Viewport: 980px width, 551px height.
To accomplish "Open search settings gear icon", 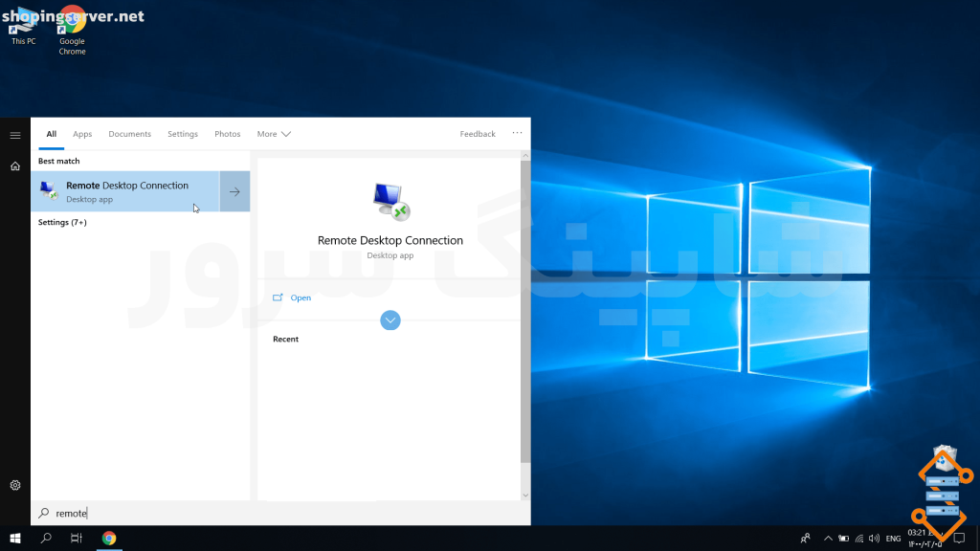I will 15,485.
